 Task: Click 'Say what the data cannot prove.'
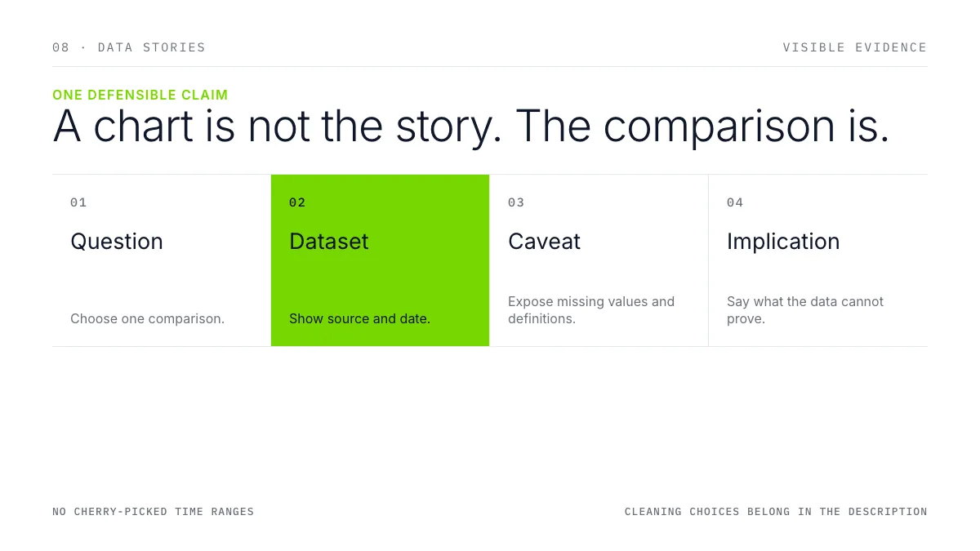805,310
